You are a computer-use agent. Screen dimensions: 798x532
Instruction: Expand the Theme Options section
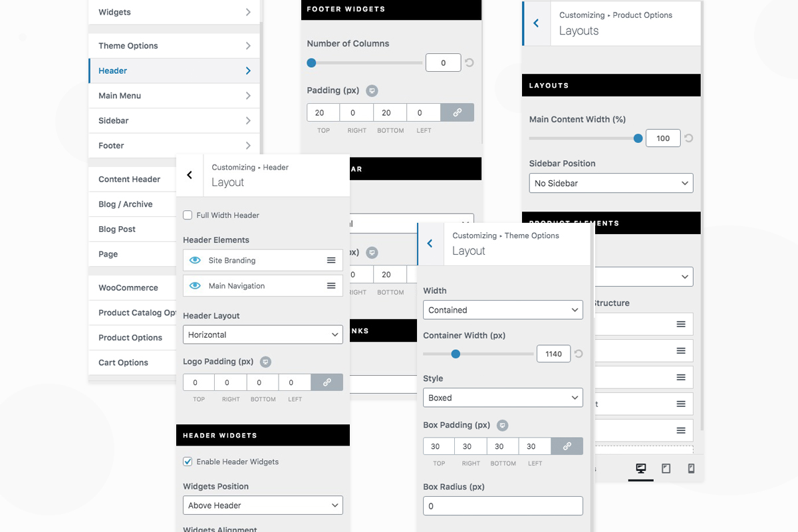click(174, 46)
